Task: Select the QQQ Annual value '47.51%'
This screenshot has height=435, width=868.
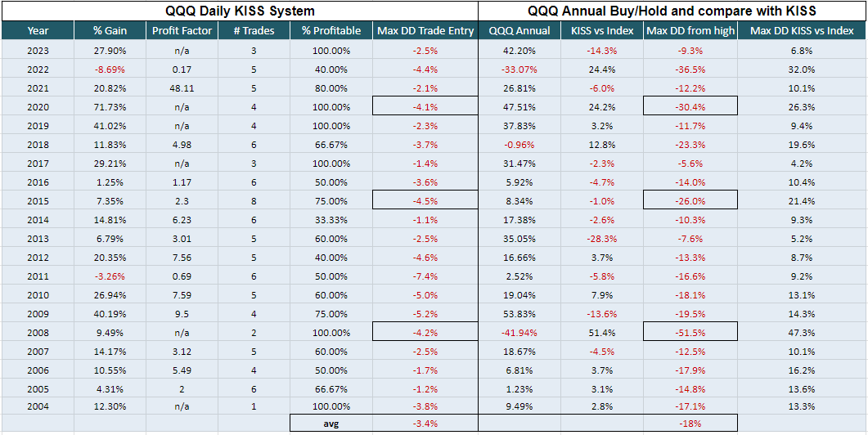Action: 519,107
